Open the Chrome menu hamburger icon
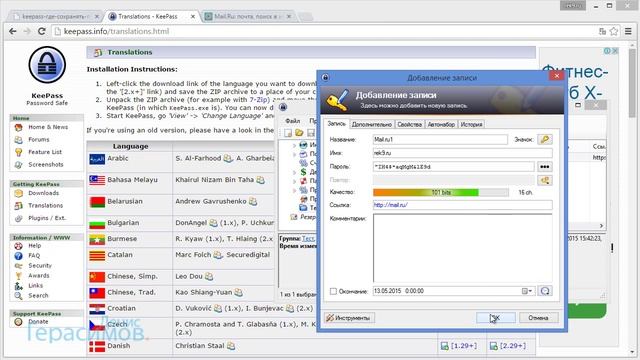The width and height of the screenshot is (640, 360). point(629,31)
